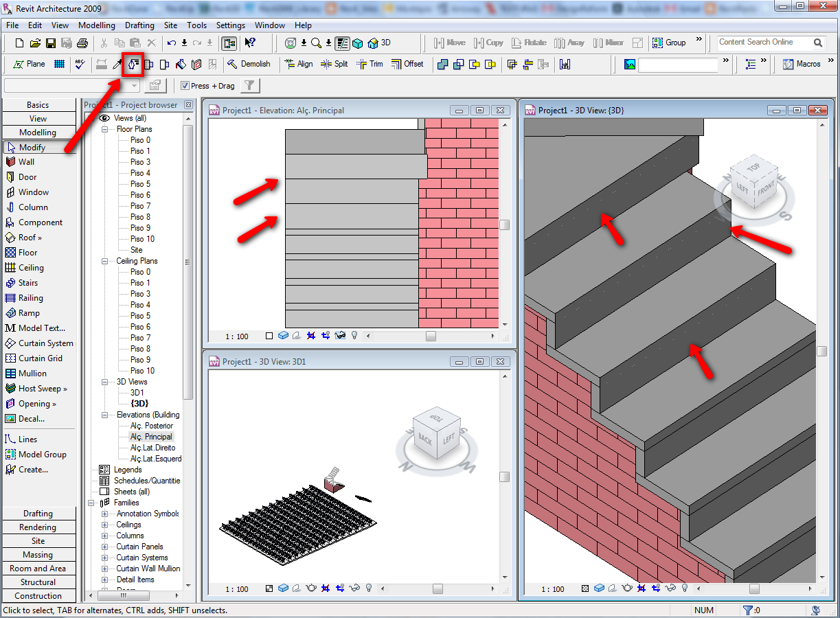The width and height of the screenshot is (840, 618).
Task: Click the Save disk icon
Action: (x=51, y=43)
